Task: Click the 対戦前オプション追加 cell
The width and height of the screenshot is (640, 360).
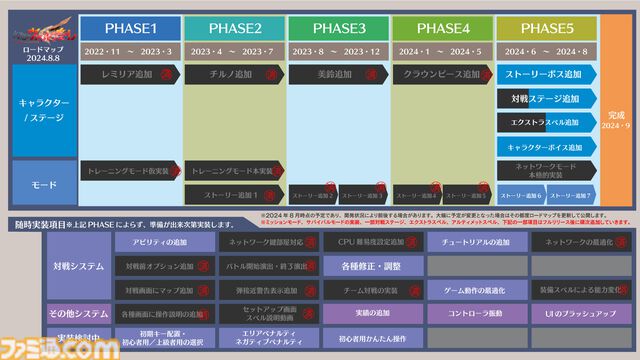Action: (165, 266)
